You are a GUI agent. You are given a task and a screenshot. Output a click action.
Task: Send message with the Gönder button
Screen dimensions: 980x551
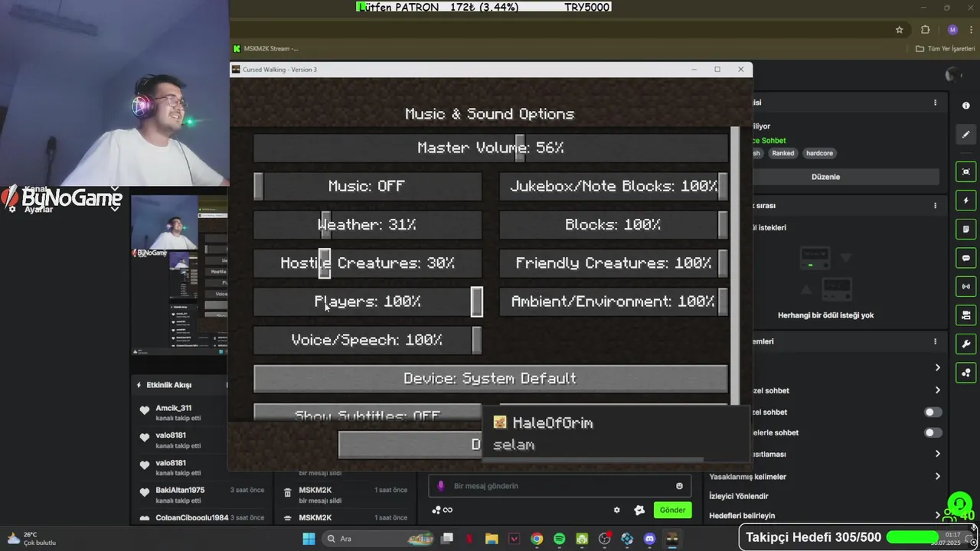pyautogui.click(x=672, y=510)
